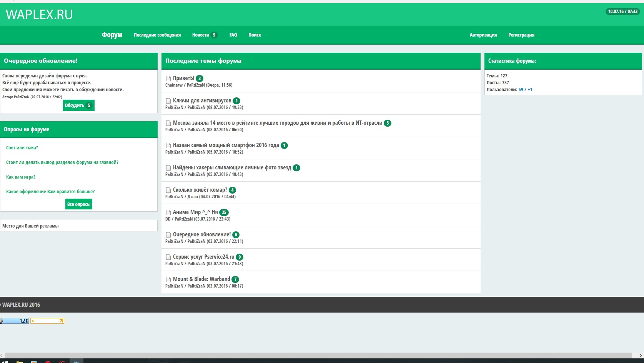Open the 'Последние сообщения' menu item

point(157,35)
